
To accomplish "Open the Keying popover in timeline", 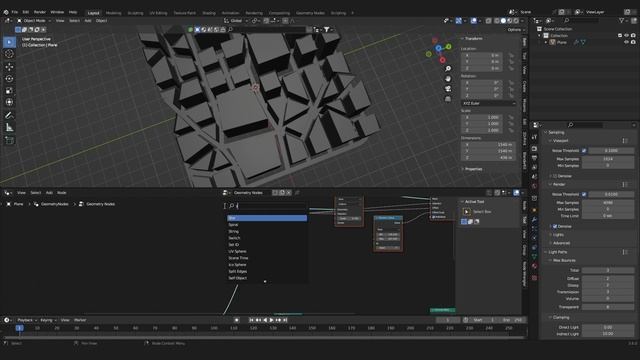I will pos(48,320).
